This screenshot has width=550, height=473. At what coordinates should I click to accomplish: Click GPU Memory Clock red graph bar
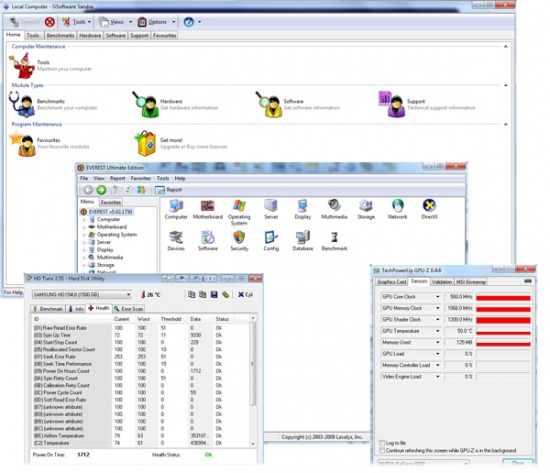pyautogui.click(x=503, y=309)
